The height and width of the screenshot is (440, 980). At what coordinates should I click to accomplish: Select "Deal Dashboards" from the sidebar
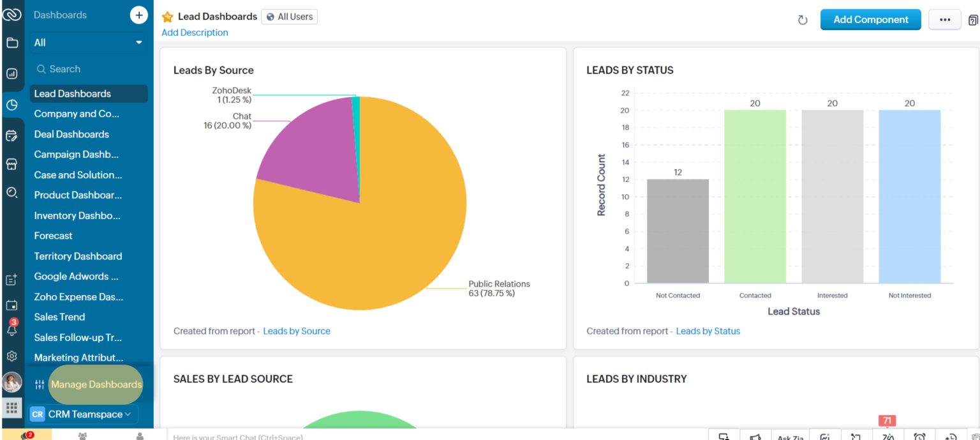click(71, 134)
